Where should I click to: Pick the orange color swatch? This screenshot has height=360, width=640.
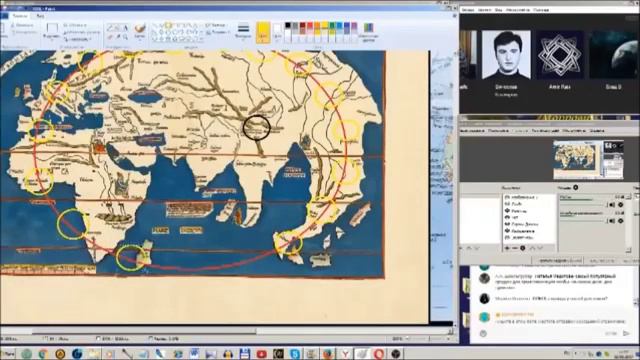click(317, 26)
